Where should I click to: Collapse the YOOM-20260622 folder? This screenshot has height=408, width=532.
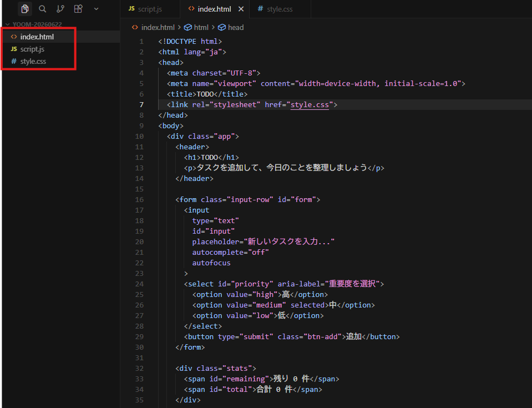click(34, 24)
